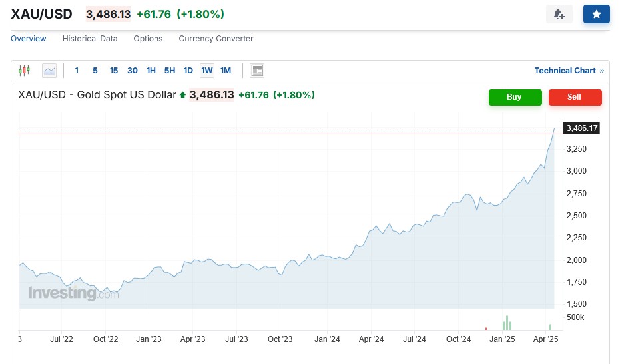
Task: Click the Oct '24 date label
Action: 458,339
